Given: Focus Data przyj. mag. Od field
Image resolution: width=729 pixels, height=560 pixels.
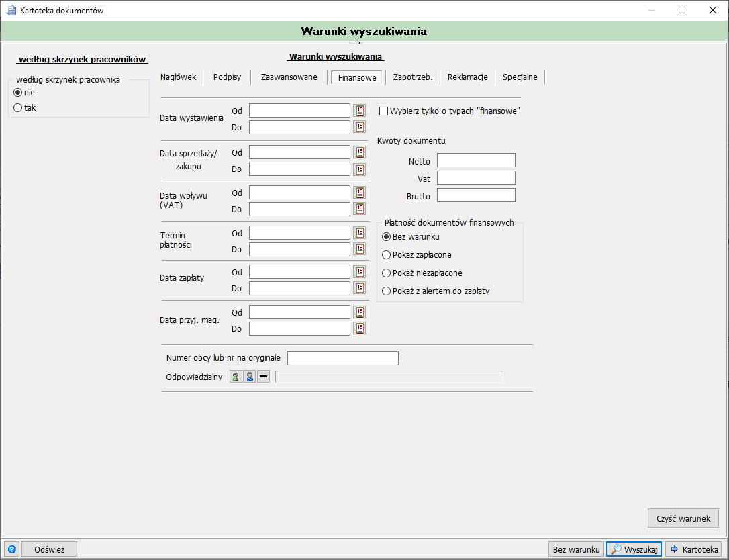Looking at the screenshot, I should 299,312.
